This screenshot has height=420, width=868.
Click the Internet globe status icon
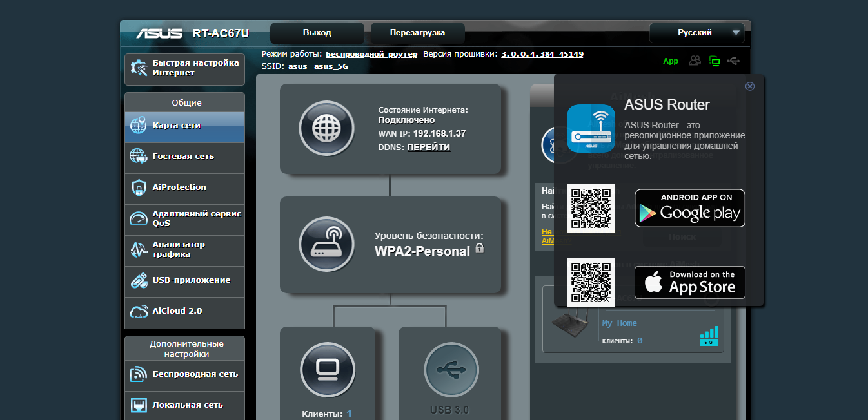[326, 128]
